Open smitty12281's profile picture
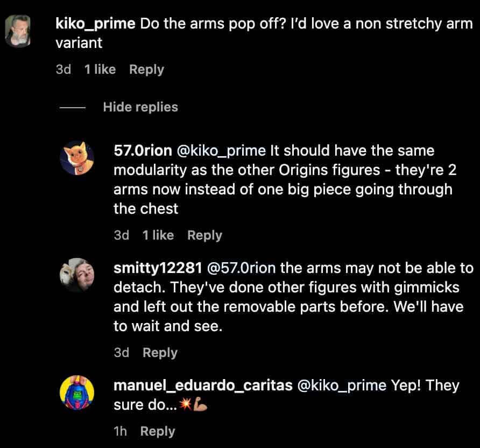480x448 pixels. pos(77,275)
